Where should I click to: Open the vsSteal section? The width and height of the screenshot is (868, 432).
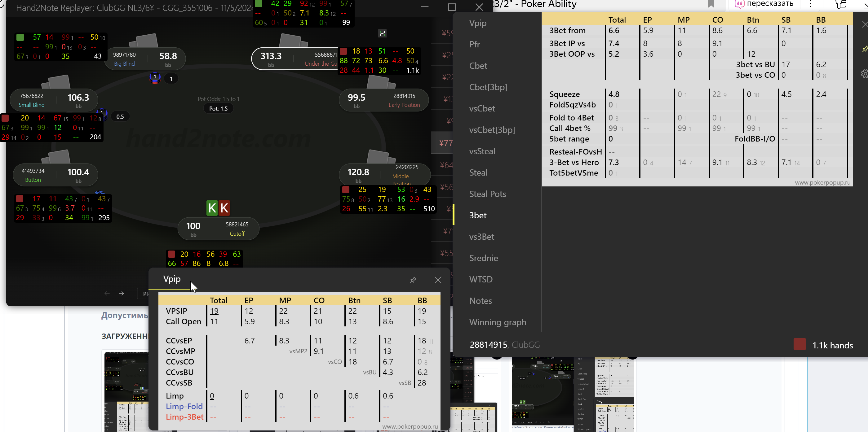point(482,151)
